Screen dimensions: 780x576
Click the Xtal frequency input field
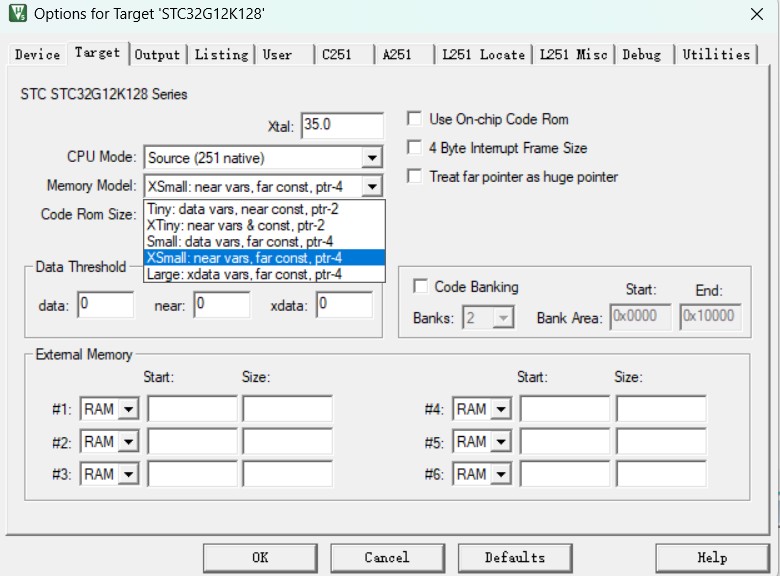[x=342, y=125]
